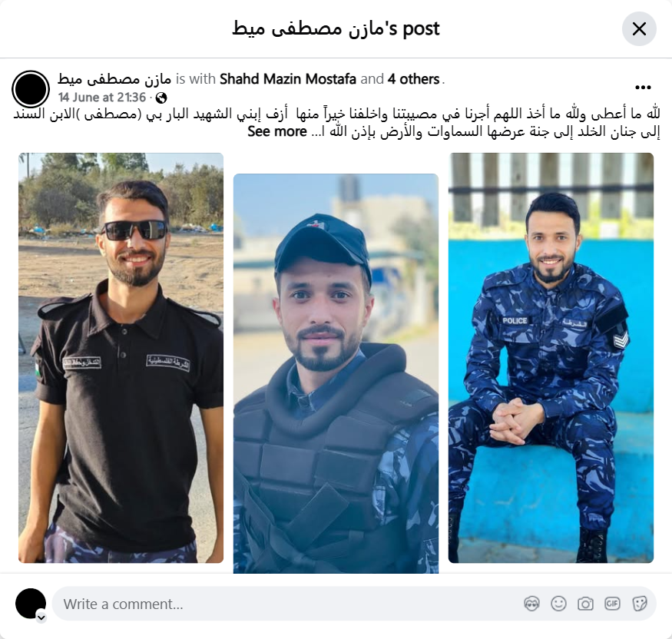Open the emoji picker in comment box

coord(558,604)
